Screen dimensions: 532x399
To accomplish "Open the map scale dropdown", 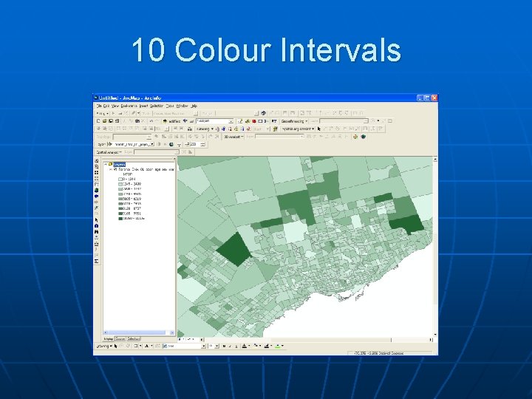I will 231,121.
